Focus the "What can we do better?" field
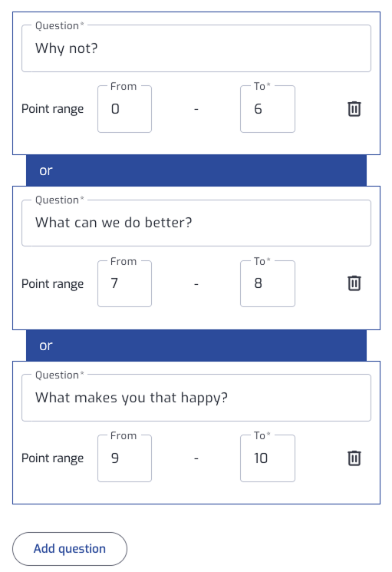Screen dimensions: 392x572 (x=196, y=223)
